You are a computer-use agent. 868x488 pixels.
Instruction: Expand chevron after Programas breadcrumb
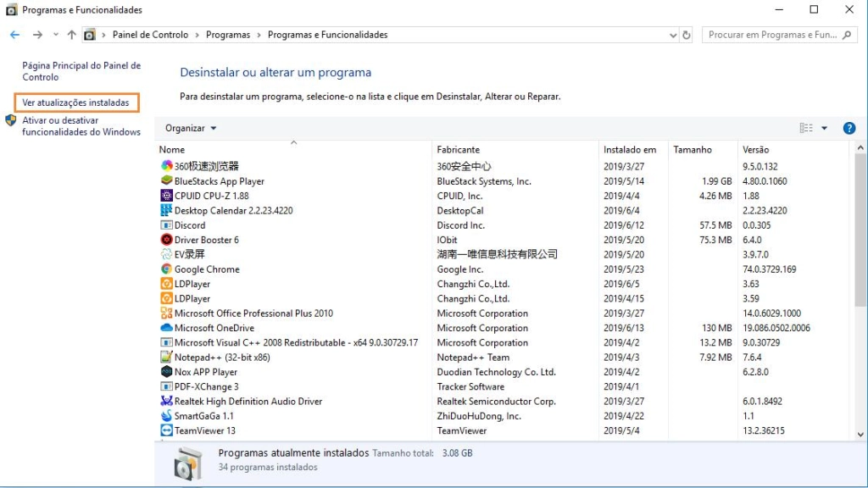(x=259, y=35)
